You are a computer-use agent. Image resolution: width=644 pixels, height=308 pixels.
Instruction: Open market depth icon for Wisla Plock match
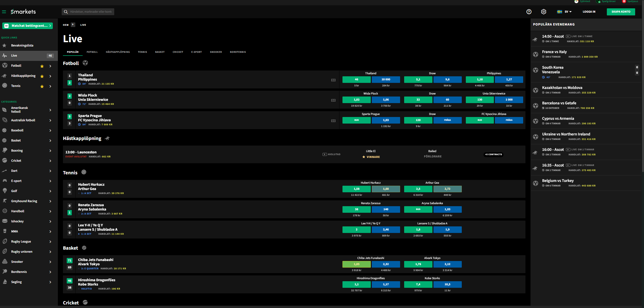pyautogui.click(x=333, y=100)
